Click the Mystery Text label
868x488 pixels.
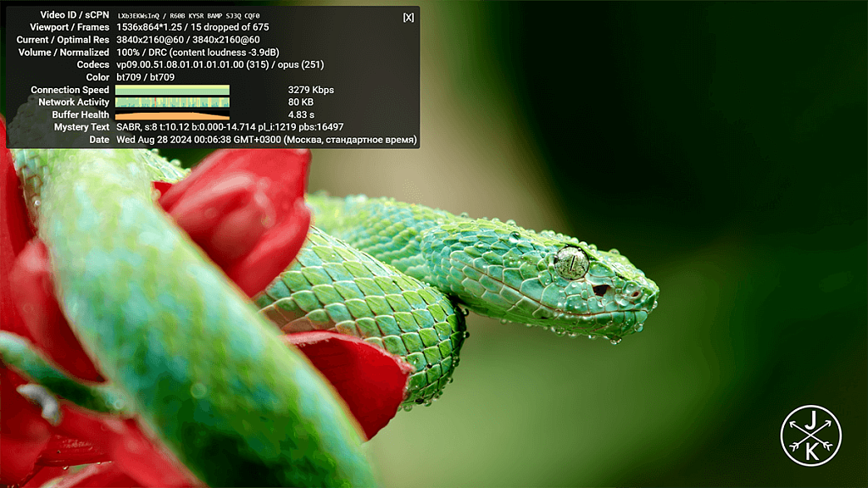pyautogui.click(x=81, y=127)
